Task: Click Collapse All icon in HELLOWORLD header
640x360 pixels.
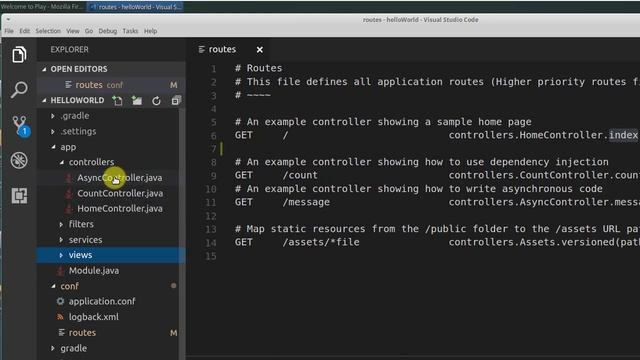Action: [x=176, y=100]
